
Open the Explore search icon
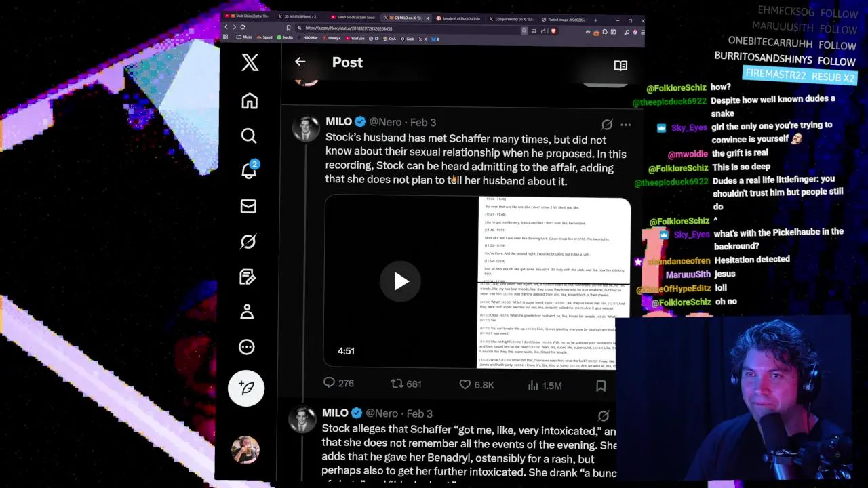(x=249, y=136)
